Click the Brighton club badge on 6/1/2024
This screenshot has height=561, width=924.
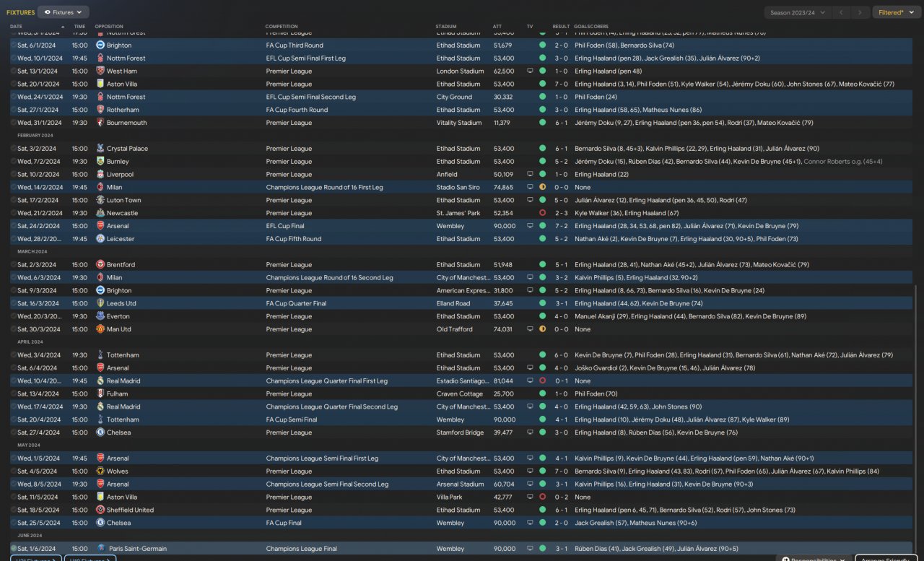pyautogui.click(x=100, y=45)
